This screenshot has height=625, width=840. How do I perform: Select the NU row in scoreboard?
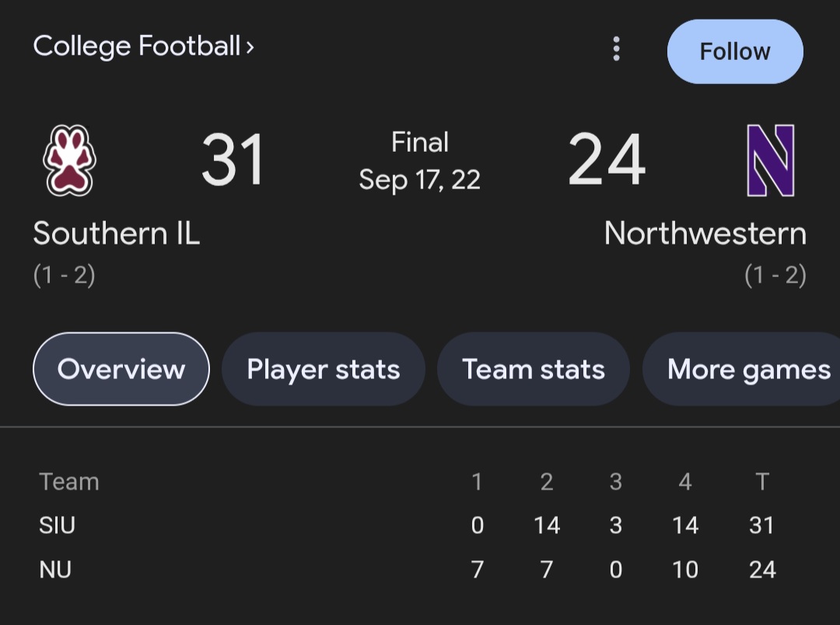click(407, 569)
